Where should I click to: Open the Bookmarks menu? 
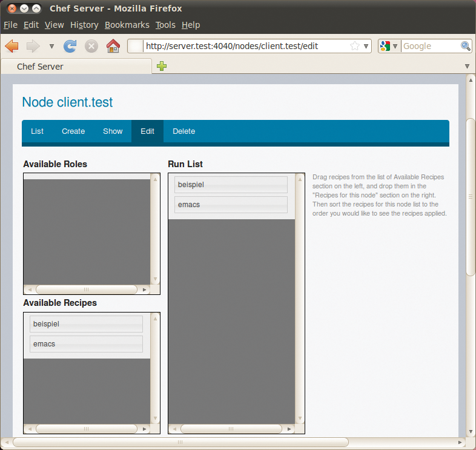point(127,25)
